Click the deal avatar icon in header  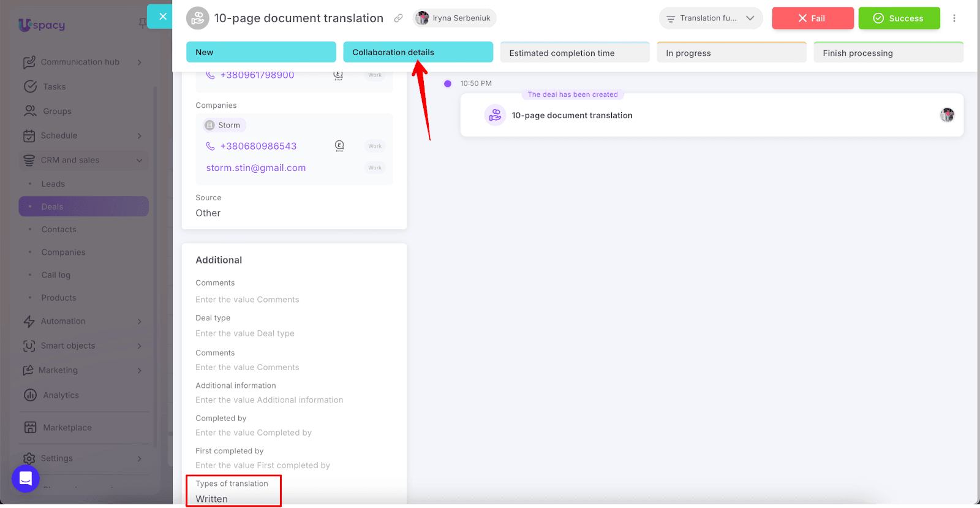click(x=197, y=18)
